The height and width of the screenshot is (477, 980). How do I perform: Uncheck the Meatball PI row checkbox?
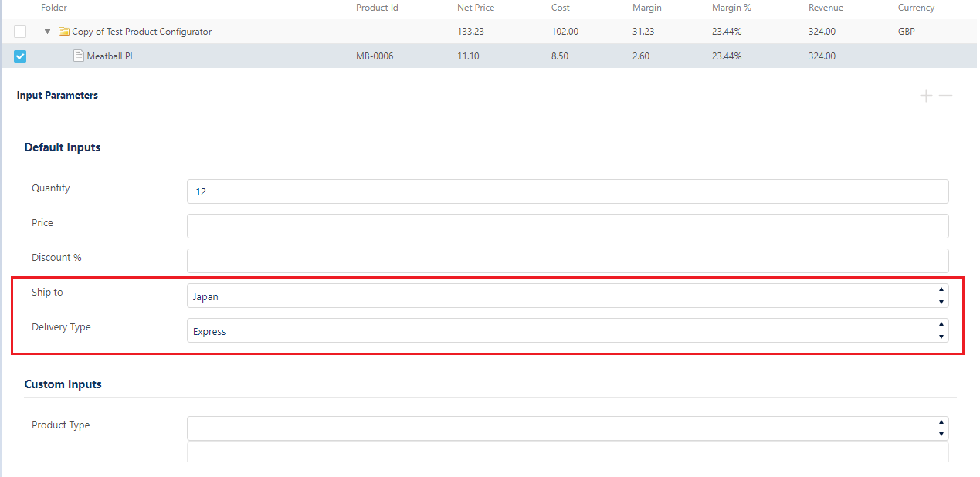(x=20, y=56)
